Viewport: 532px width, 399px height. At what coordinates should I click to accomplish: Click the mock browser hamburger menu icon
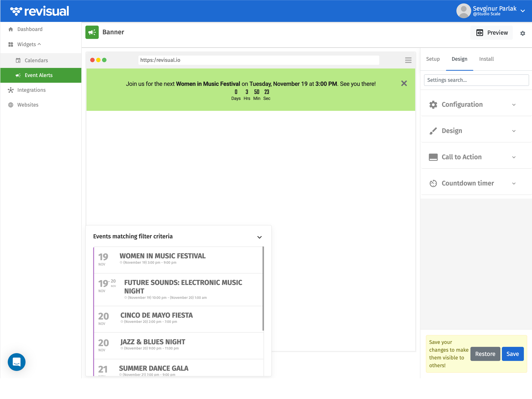[x=408, y=60]
